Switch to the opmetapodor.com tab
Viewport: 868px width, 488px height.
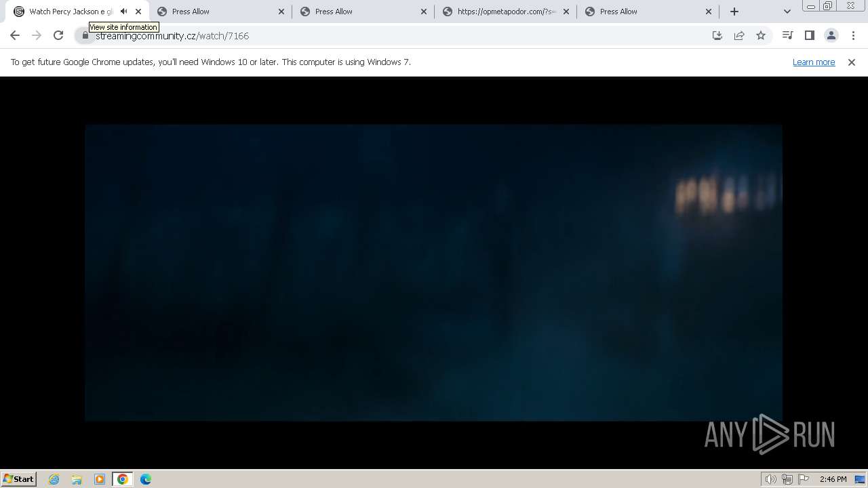pyautogui.click(x=506, y=12)
